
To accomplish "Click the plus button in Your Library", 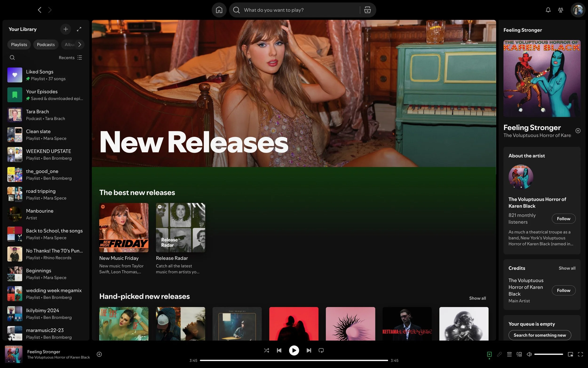I will (x=66, y=29).
